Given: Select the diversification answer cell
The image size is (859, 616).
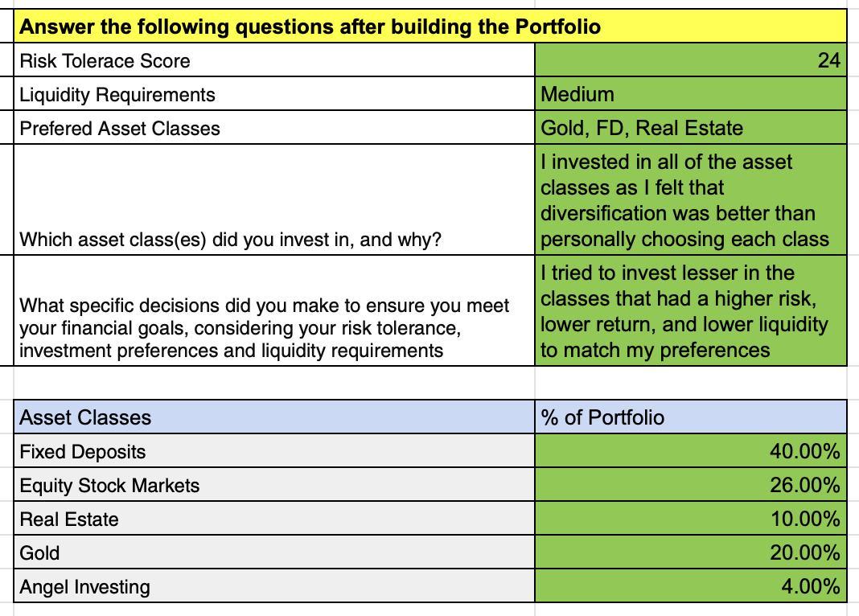Looking at the screenshot, I should pyautogui.click(x=690, y=200).
